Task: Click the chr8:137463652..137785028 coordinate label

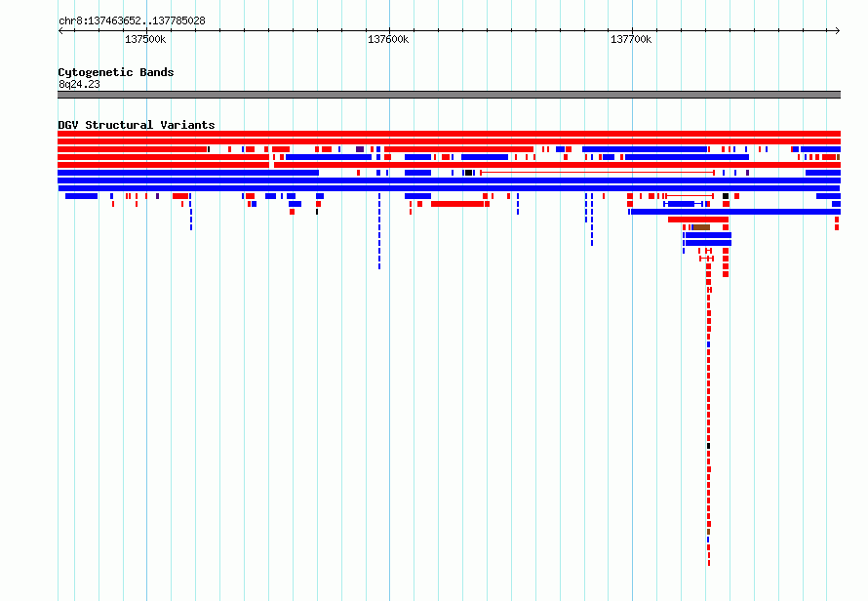Action: [132, 20]
